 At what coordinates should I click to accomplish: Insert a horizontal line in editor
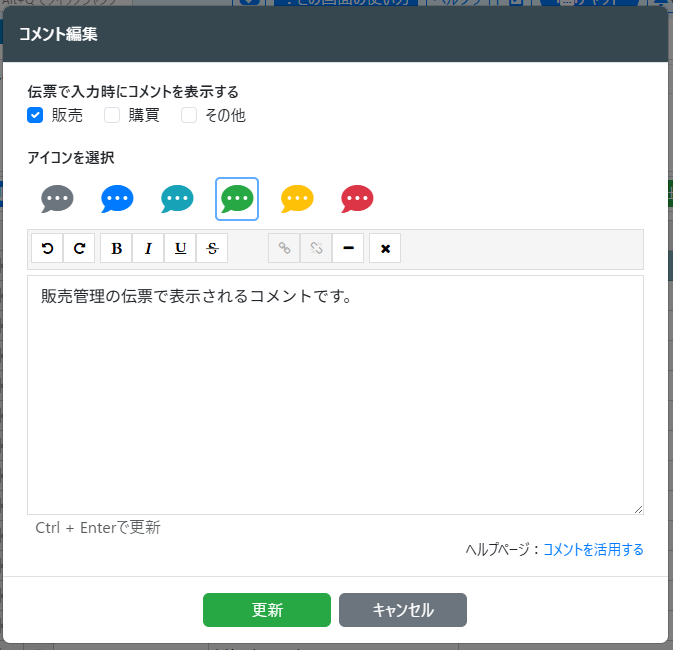point(347,248)
